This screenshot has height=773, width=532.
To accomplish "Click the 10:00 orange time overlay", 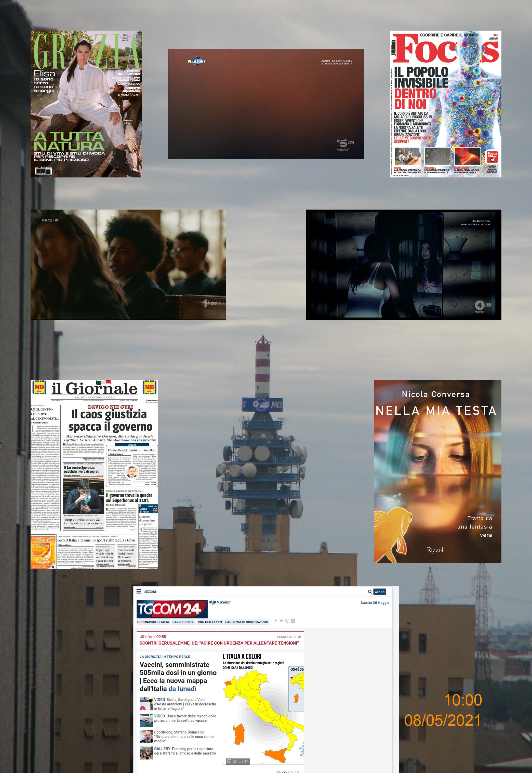I will click(x=463, y=700).
